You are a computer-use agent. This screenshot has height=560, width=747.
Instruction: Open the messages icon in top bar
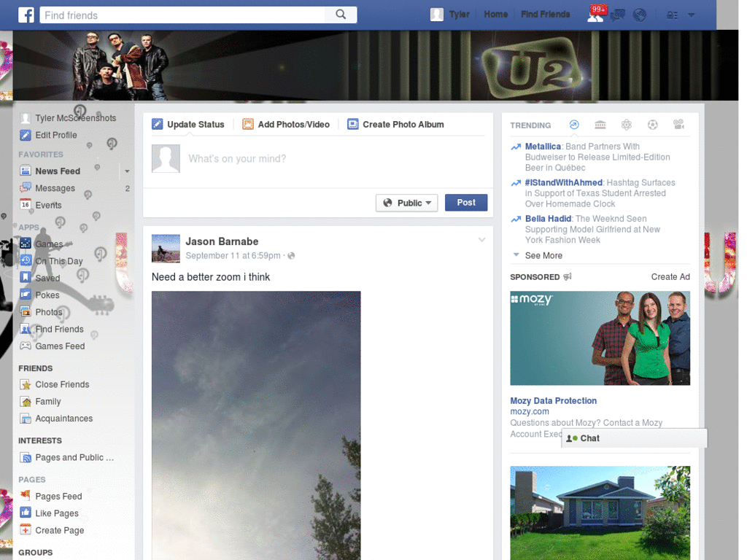pyautogui.click(x=617, y=15)
